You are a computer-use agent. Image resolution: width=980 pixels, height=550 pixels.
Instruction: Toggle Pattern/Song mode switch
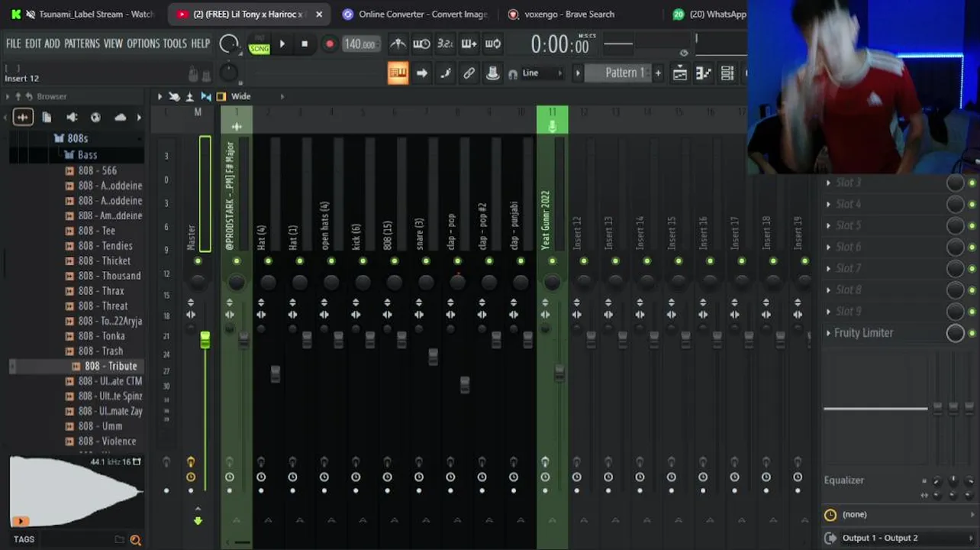coord(260,44)
